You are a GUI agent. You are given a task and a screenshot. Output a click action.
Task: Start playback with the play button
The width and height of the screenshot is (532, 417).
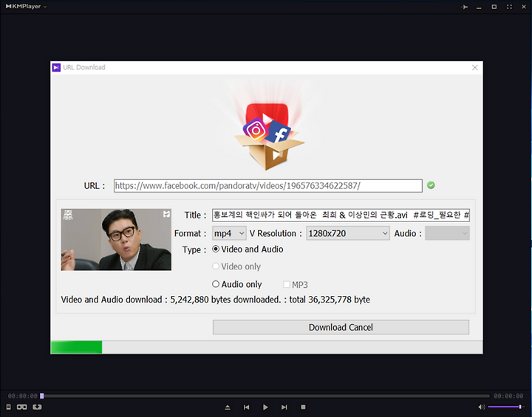(265, 407)
